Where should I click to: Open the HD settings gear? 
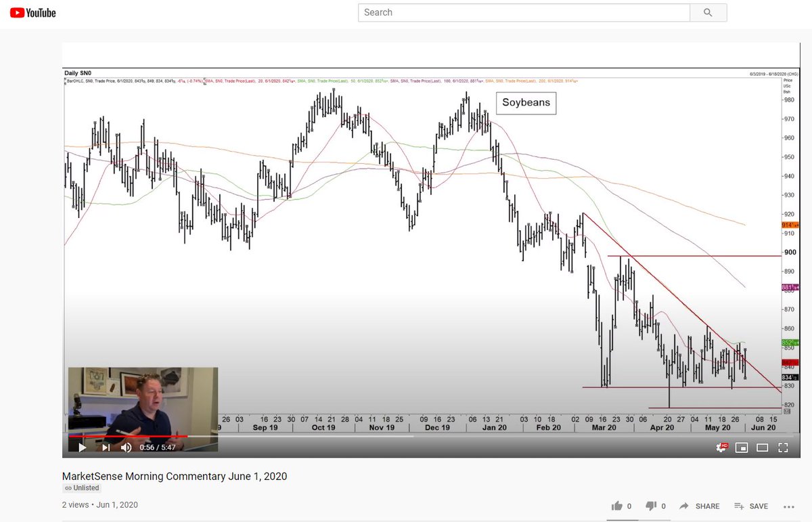722,448
